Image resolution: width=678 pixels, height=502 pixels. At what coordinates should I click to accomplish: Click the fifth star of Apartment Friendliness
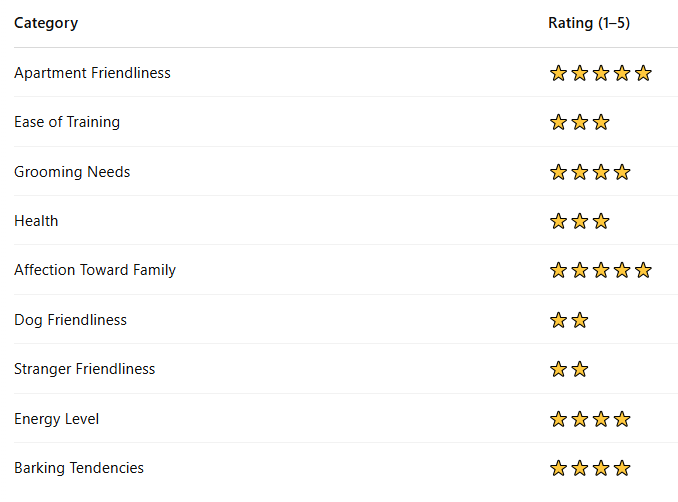pos(643,73)
